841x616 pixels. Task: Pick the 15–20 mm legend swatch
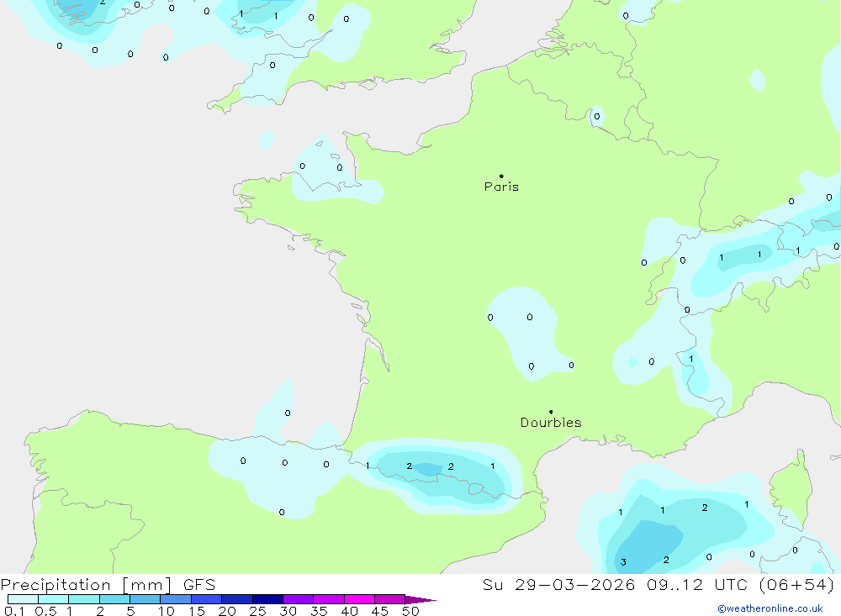tap(207, 599)
